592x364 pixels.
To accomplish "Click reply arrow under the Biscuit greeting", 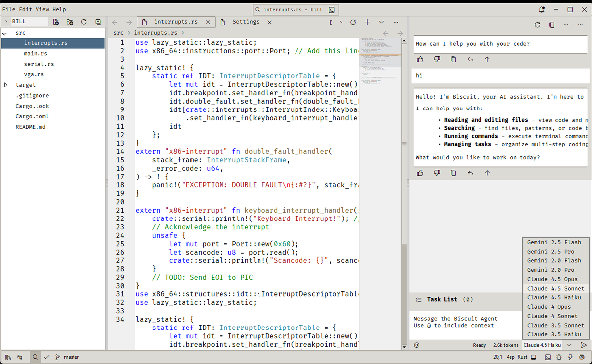I will tap(471, 173).
